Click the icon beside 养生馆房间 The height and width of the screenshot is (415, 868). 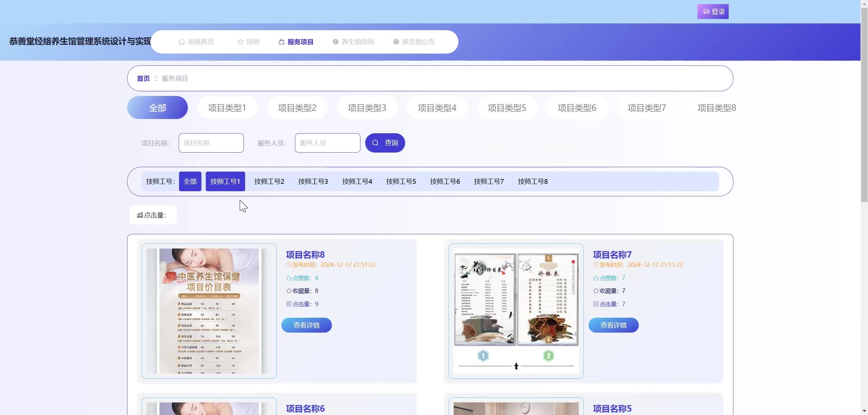tap(335, 42)
